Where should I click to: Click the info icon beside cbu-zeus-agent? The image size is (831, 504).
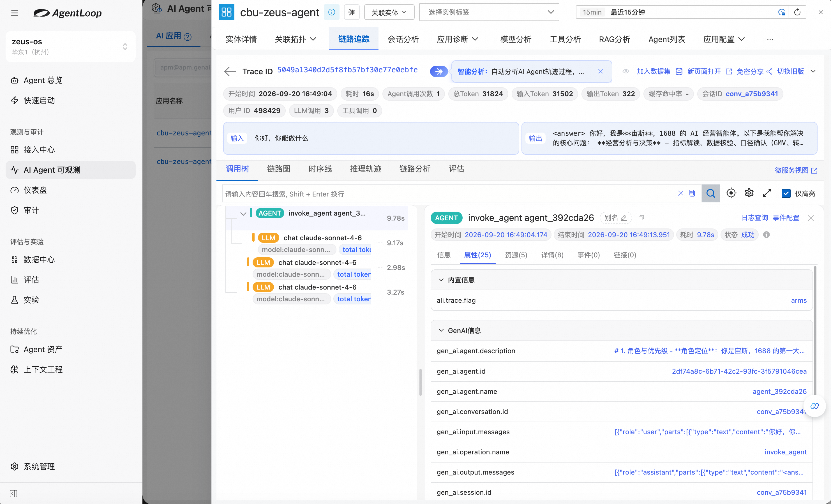pyautogui.click(x=331, y=12)
